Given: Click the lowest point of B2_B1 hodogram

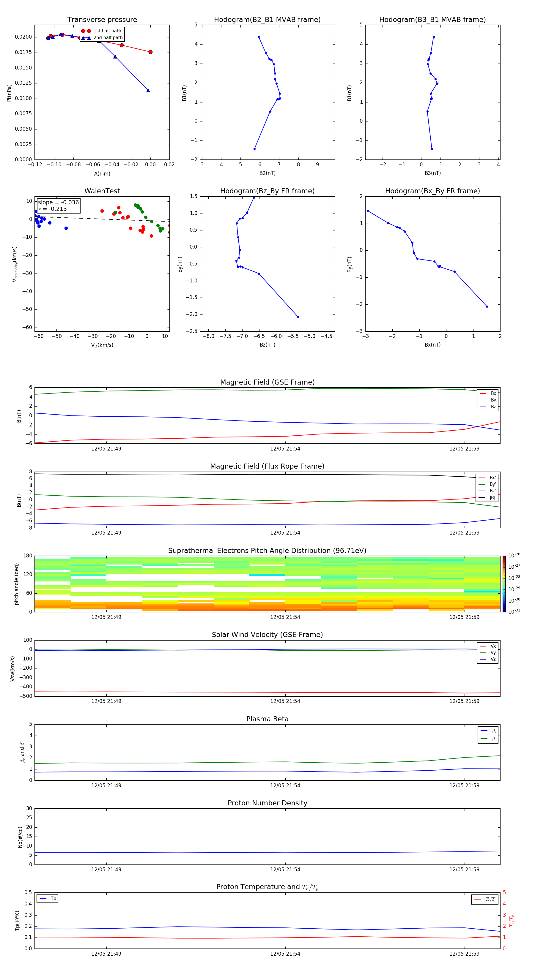Looking at the screenshot, I should [x=254, y=149].
